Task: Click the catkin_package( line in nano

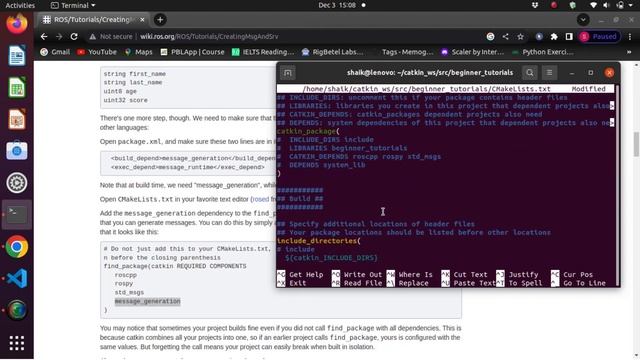Action: tap(308, 131)
